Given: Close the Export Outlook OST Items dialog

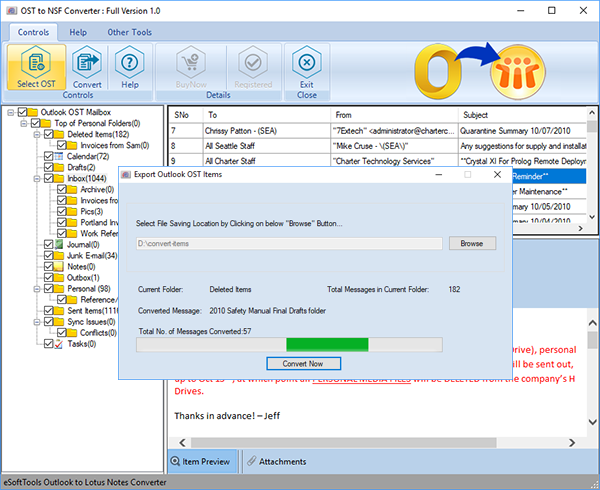Looking at the screenshot, I should coord(497,174).
